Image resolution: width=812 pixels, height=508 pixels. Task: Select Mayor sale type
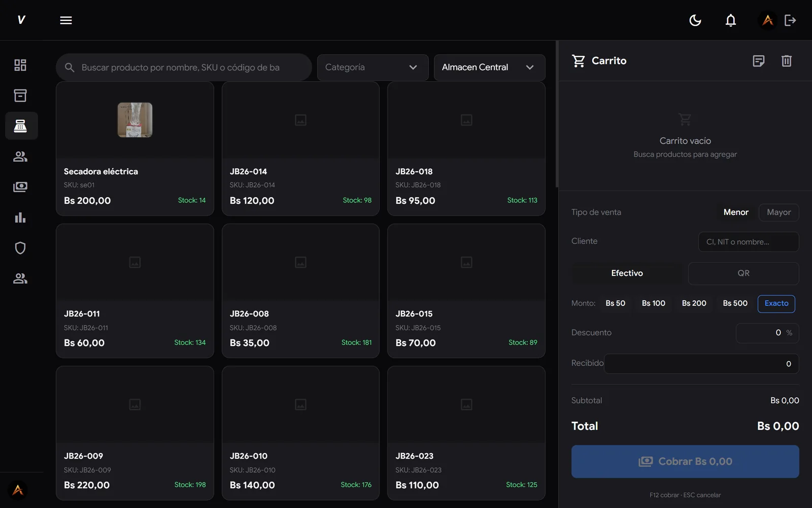[x=779, y=212]
